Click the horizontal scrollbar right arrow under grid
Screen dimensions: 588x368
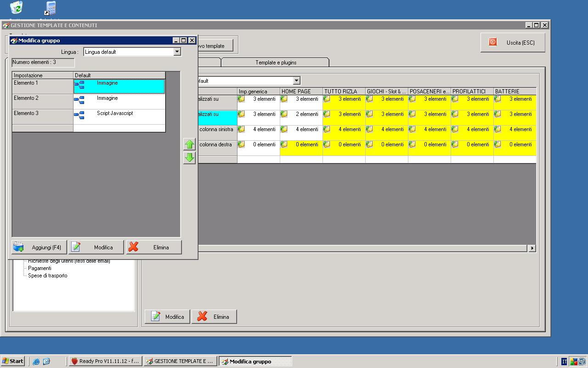(x=532, y=248)
